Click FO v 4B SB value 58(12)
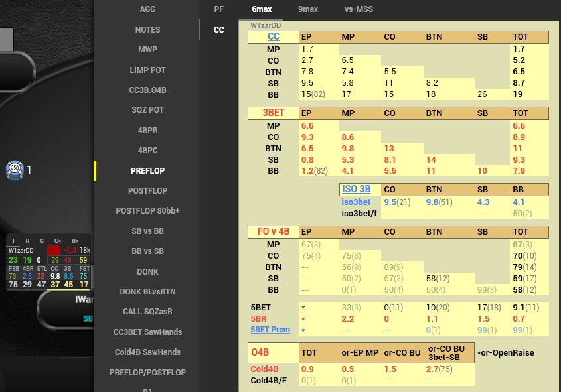561x392 pixels. point(438,279)
